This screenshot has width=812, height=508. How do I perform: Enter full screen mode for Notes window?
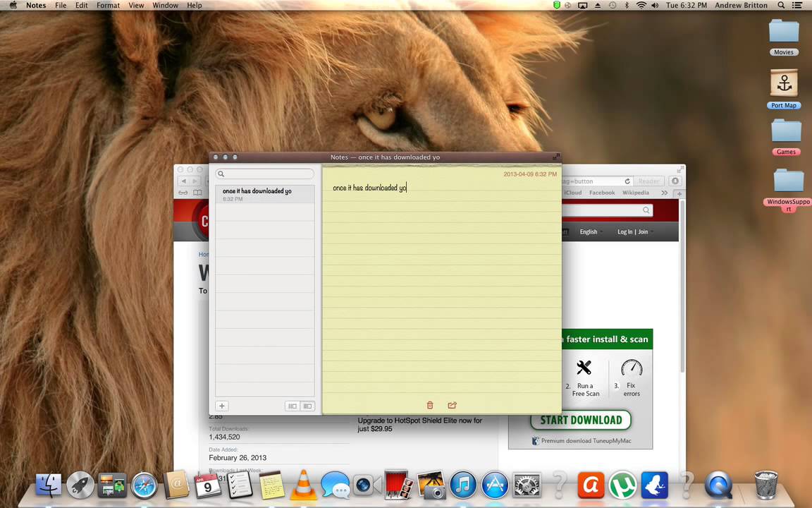tap(555, 157)
